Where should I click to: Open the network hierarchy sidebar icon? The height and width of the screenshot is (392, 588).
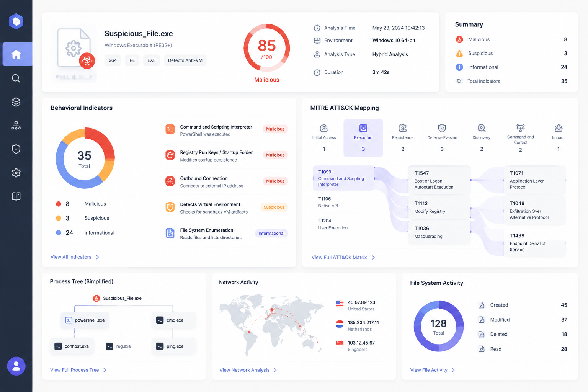point(16,126)
